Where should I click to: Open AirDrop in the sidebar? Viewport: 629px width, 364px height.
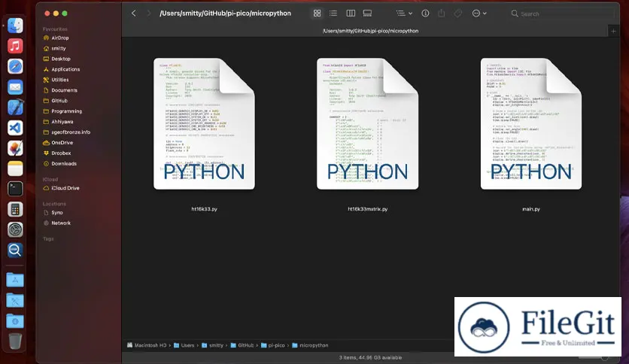[59, 38]
